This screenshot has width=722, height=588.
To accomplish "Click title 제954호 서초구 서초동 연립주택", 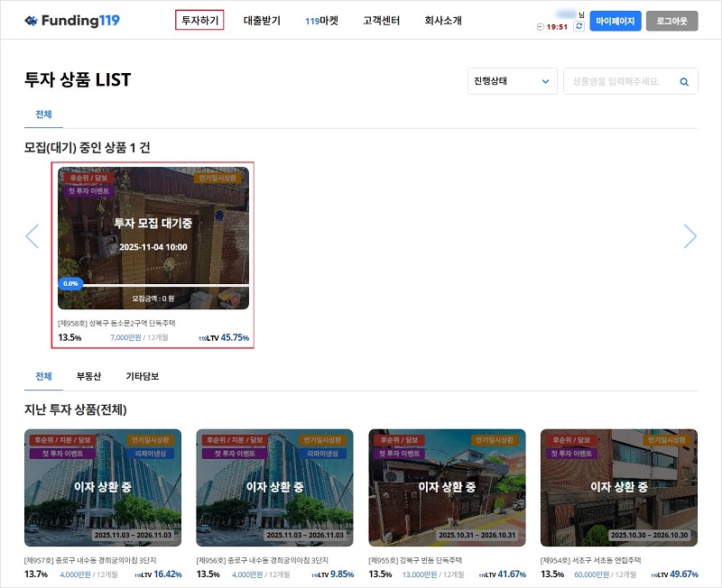I will [x=591, y=560].
